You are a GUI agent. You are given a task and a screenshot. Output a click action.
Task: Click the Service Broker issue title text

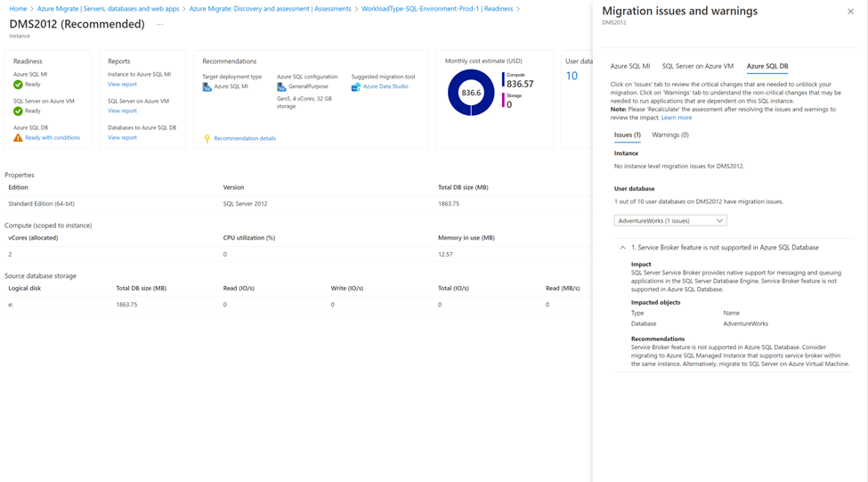[x=726, y=248]
